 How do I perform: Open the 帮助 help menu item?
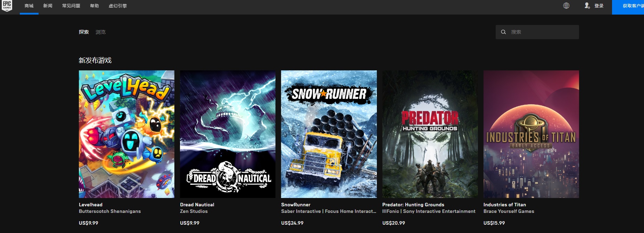pyautogui.click(x=94, y=6)
